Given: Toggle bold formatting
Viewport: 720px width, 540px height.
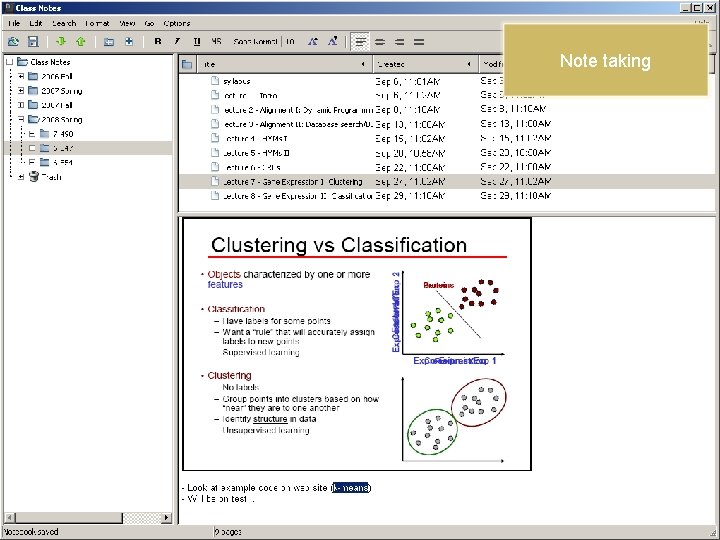Looking at the screenshot, I should point(158,41).
